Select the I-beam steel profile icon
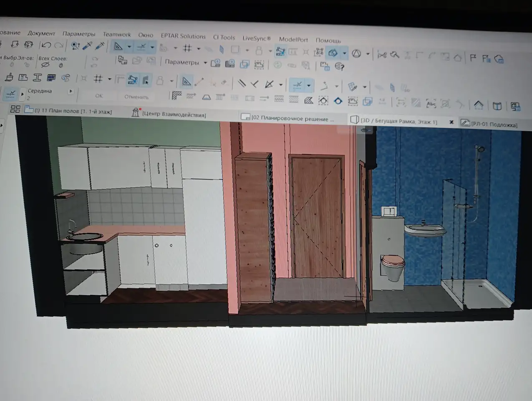The height and width of the screenshot is (401, 532). pos(37,78)
